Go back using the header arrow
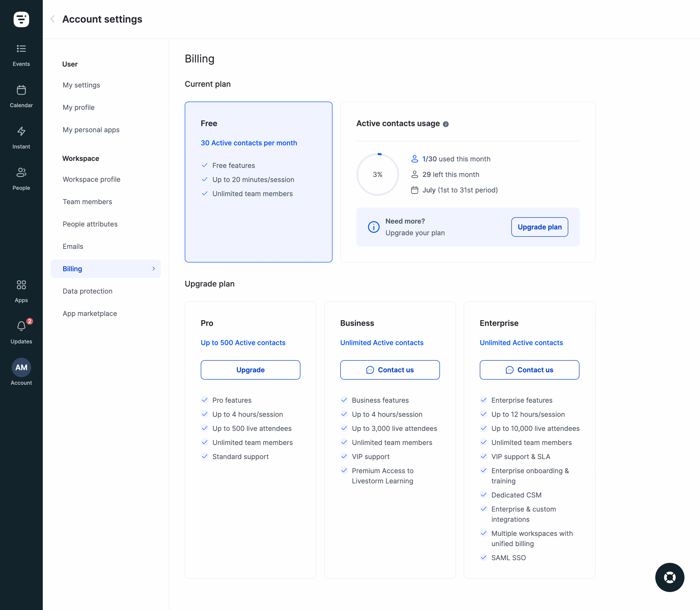 click(x=52, y=19)
